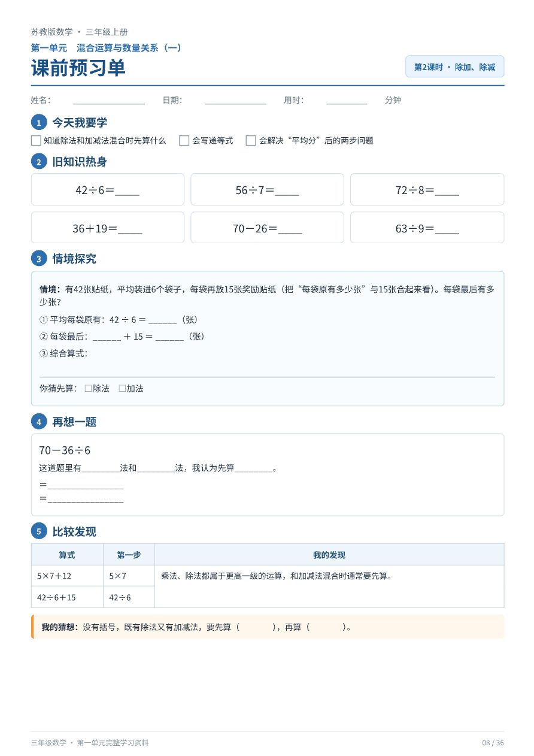Check the box for 知道除法和加减法混合时先算什么
The width and height of the screenshot is (534, 756).
tap(36, 141)
